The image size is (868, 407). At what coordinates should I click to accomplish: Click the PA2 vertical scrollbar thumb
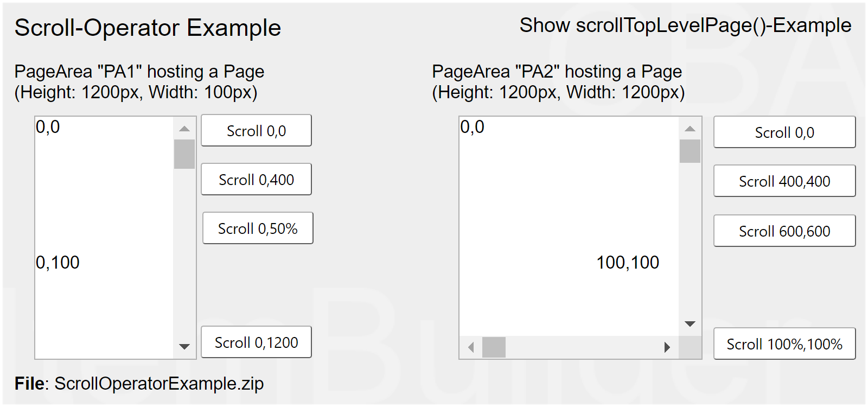690,151
